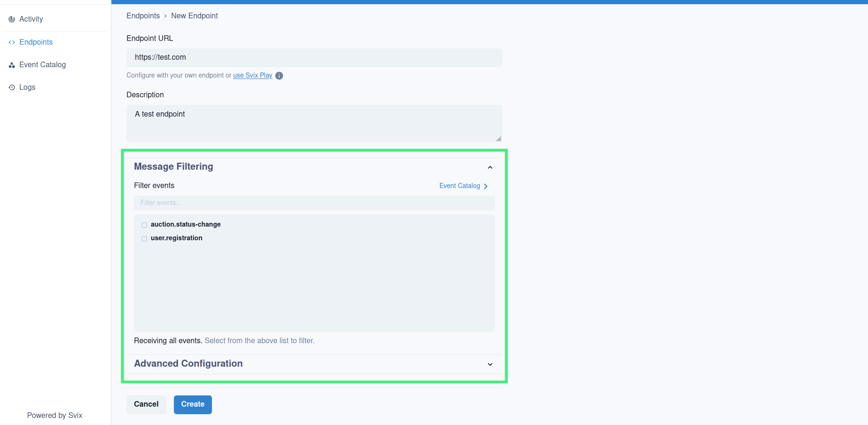Viewport: 868px width, 425px height.
Task: Click the auction.status-change label
Action: [x=186, y=225]
